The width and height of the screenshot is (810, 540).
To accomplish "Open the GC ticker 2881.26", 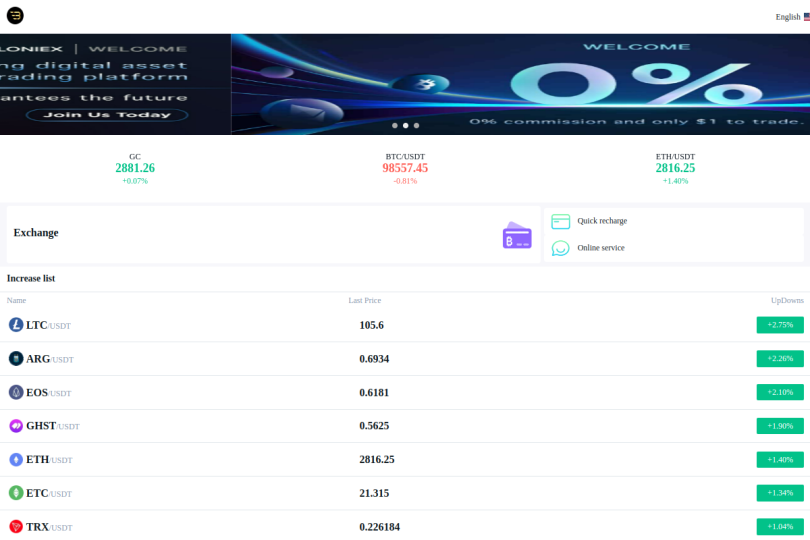I will click(x=135, y=168).
